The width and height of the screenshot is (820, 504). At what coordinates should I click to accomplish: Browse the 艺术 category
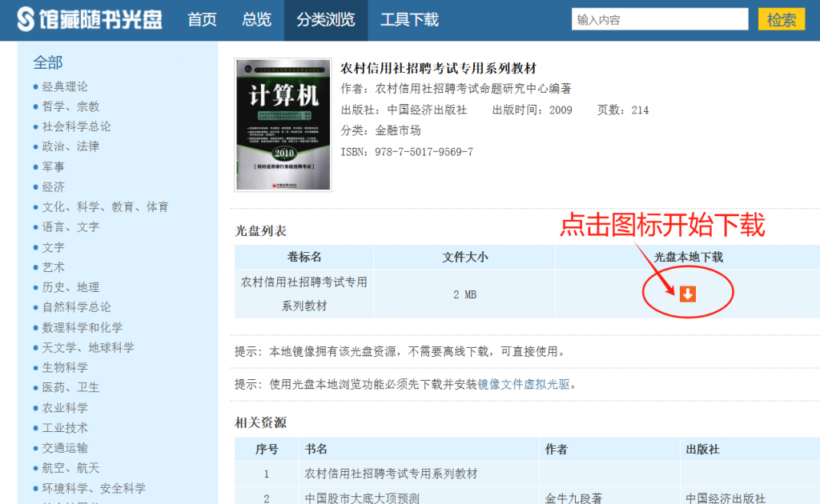53,267
